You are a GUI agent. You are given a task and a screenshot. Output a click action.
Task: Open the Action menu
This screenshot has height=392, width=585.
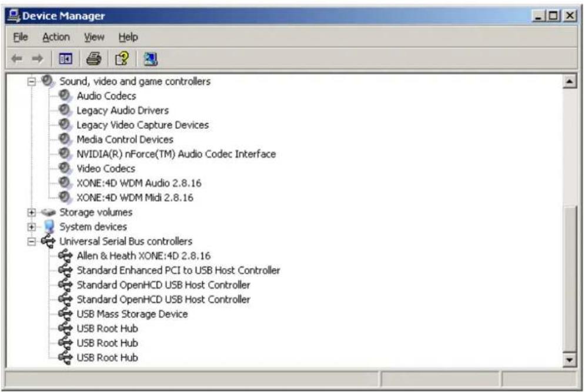(56, 37)
